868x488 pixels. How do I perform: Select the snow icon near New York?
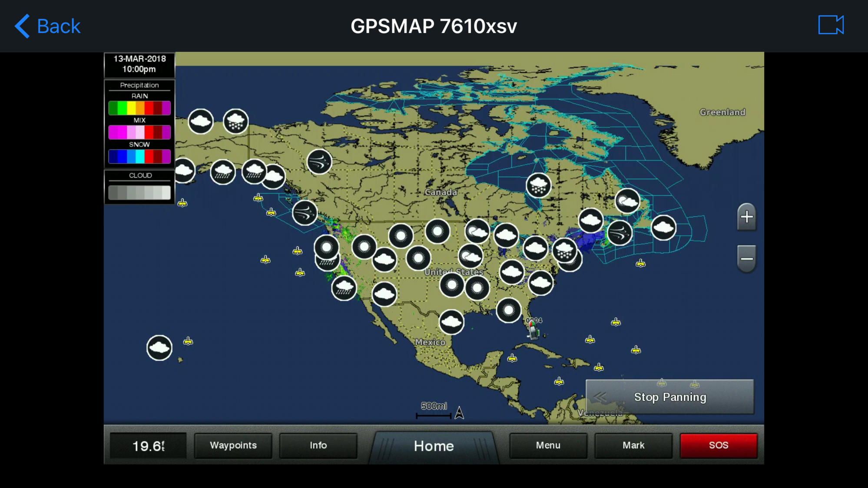(x=564, y=250)
